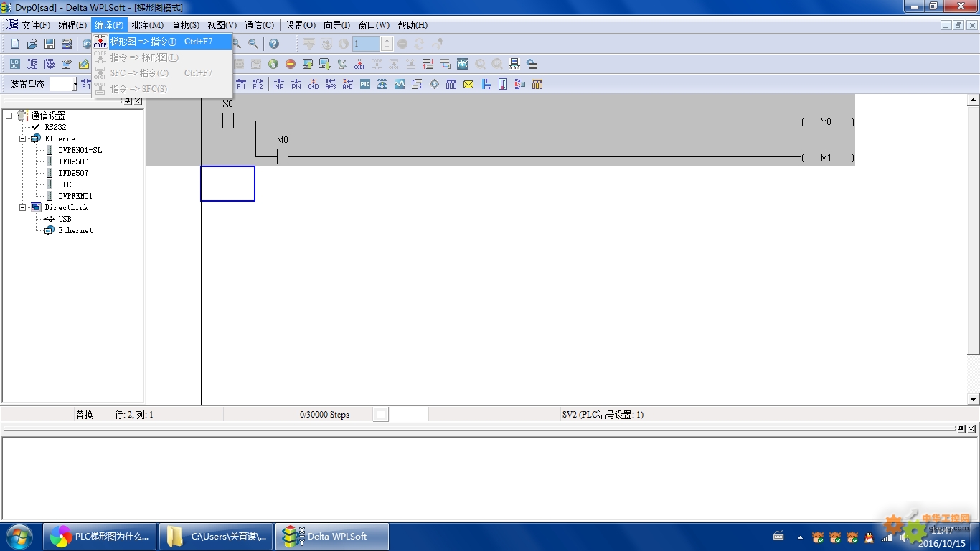Select the DVPFEN01 tree item

tap(75, 196)
